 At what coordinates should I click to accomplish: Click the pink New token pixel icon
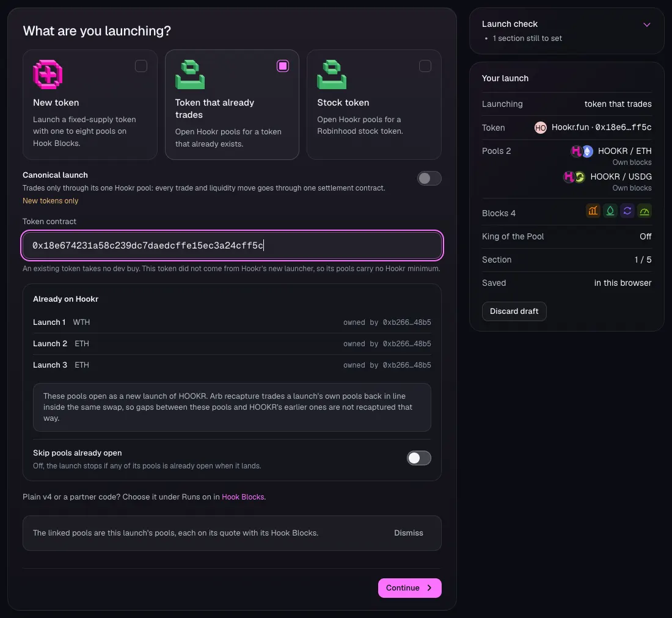[48, 75]
